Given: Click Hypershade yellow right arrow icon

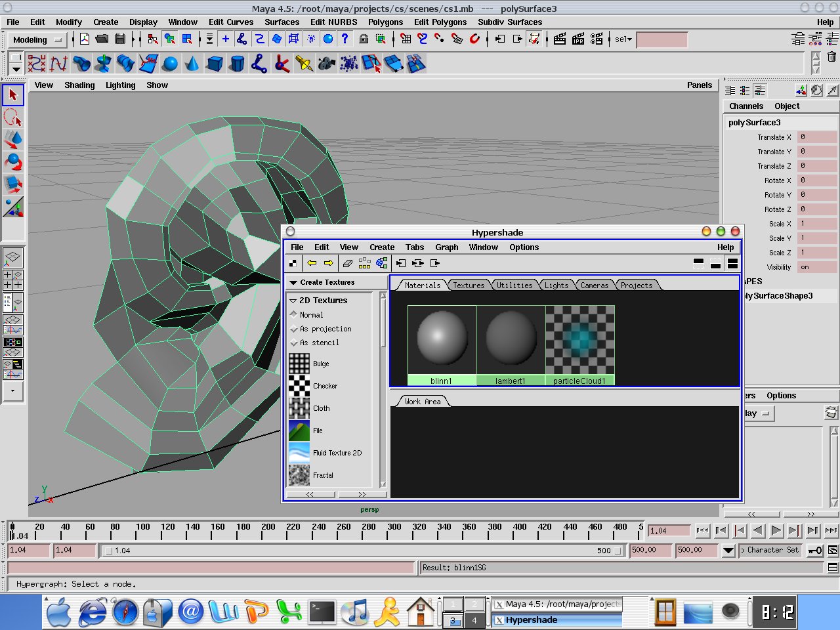Looking at the screenshot, I should point(329,263).
